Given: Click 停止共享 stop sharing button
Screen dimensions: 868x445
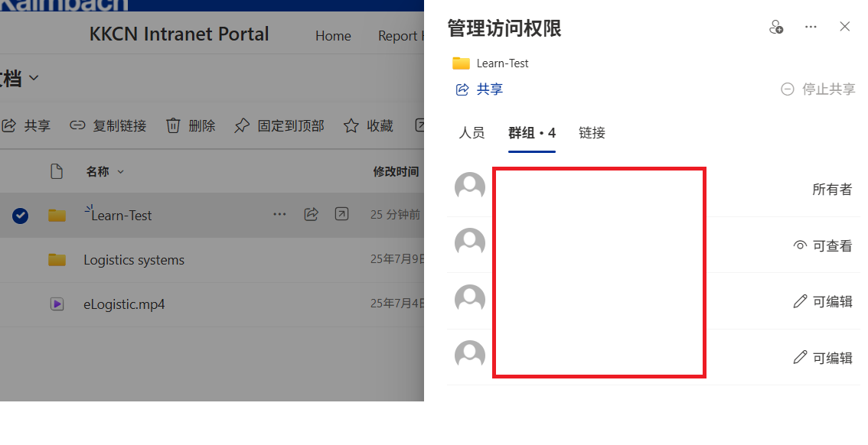Looking at the screenshot, I should pos(817,89).
